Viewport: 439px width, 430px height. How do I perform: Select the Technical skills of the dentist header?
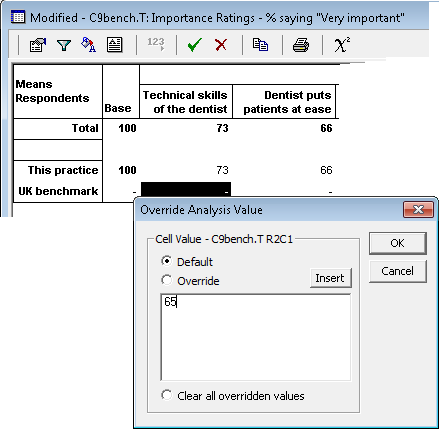(186, 102)
